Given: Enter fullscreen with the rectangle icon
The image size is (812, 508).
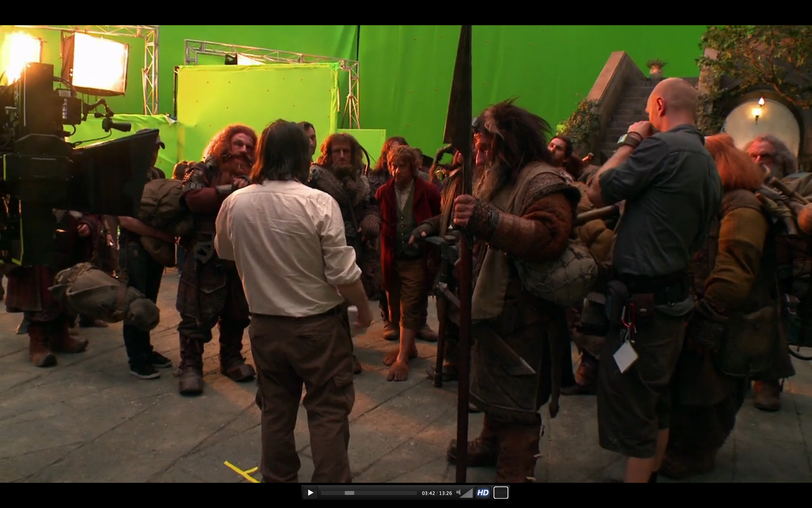Looking at the screenshot, I should pos(501,493).
